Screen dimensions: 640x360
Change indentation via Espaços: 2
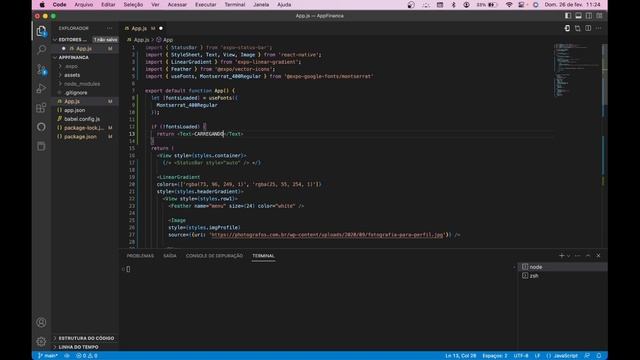[495, 356]
